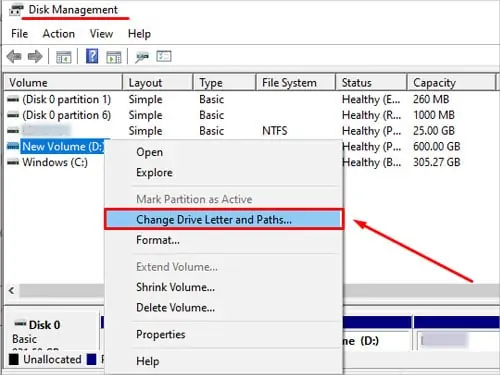The width and height of the screenshot is (500, 375).
Task: Sort by Capacity column header
Action: (x=451, y=83)
